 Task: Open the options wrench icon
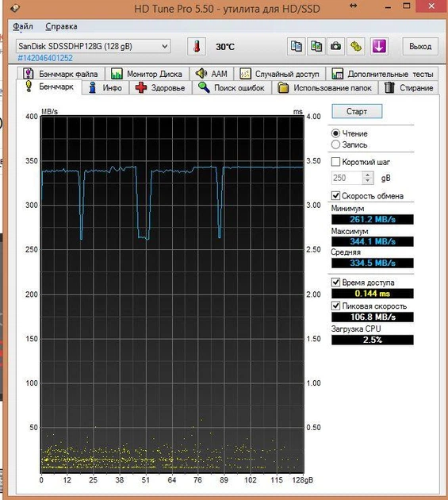pyautogui.click(x=356, y=47)
